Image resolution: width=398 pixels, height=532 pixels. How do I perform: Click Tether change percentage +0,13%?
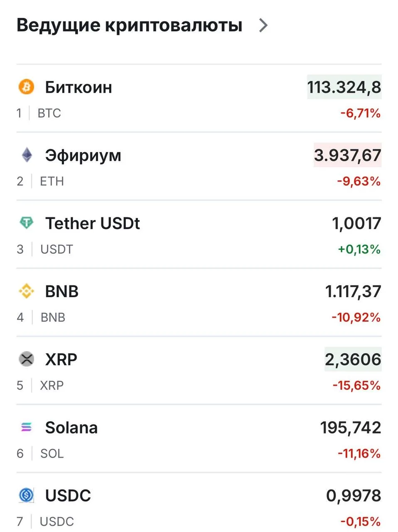click(x=359, y=249)
